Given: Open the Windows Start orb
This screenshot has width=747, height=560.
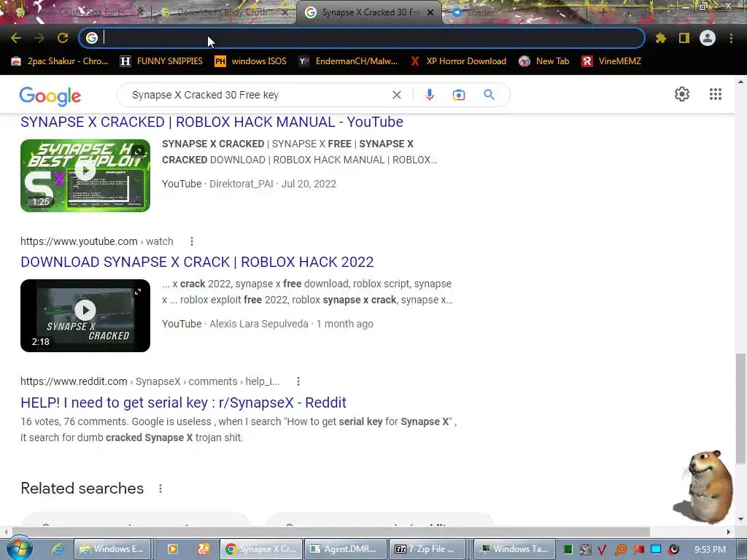Looking at the screenshot, I should click(18, 548).
